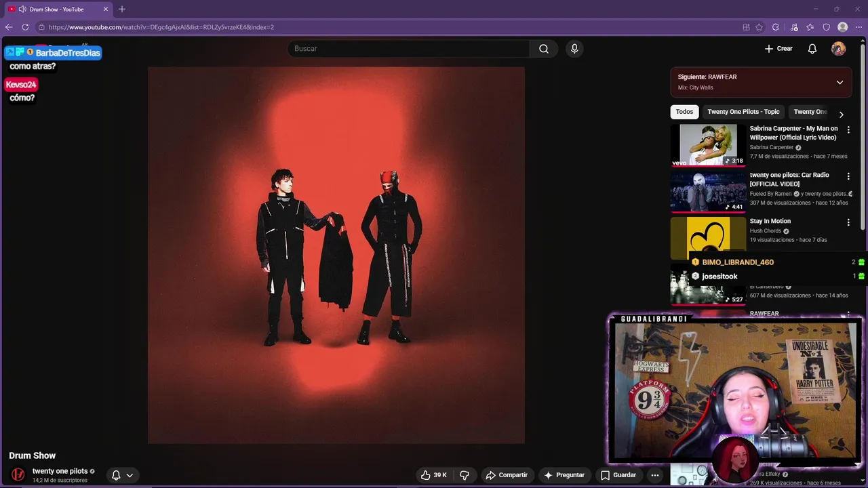Open the browser shield security icon
Viewport: 868px width, 488px height.
[827, 27]
